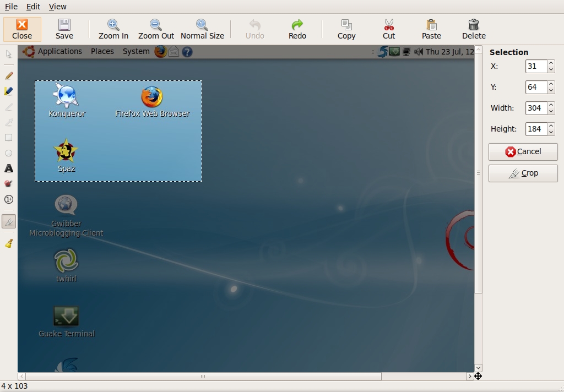Image resolution: width=564 pixels, height=392 pixels.
Task: Click the Gwibber Microblogging Client icon
Action: pos(66,205)
